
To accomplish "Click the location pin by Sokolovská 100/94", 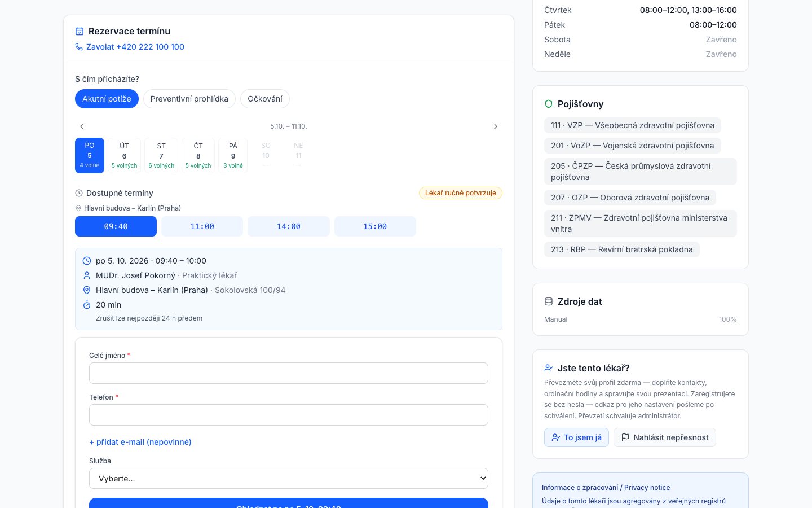I will pyautogui.click(x=87, y=290).
